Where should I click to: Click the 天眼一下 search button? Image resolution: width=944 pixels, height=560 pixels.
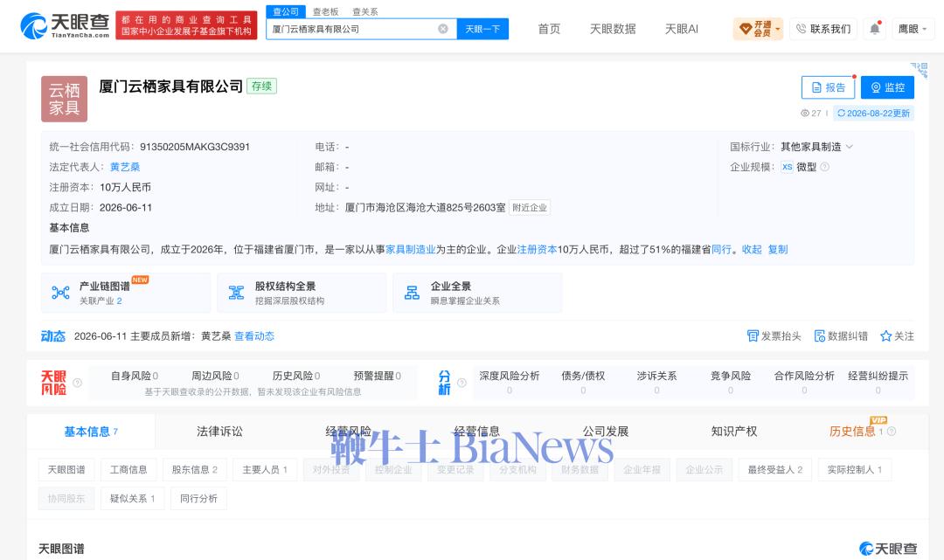point(482,29)
